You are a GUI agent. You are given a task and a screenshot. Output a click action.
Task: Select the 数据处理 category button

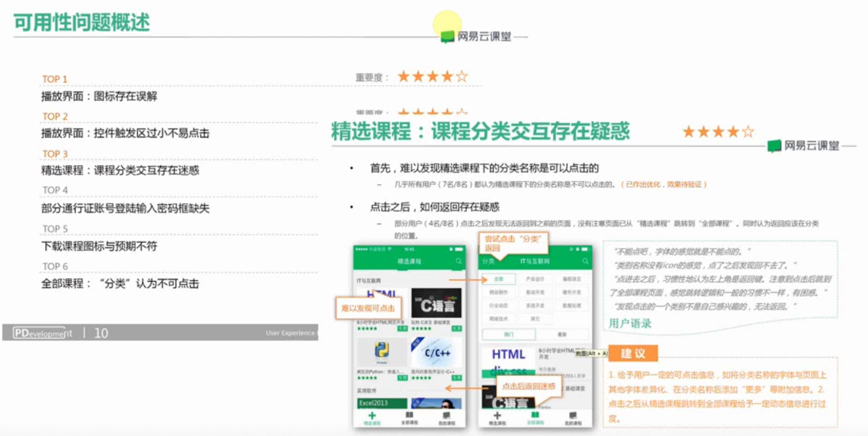(x=571, y=306)
